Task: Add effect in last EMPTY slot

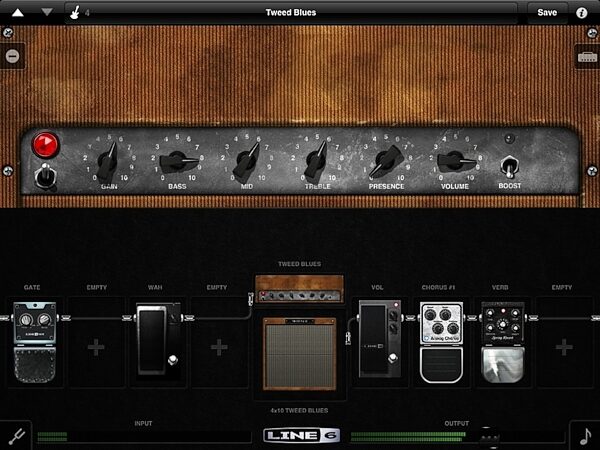Action: tap(564, 347)
